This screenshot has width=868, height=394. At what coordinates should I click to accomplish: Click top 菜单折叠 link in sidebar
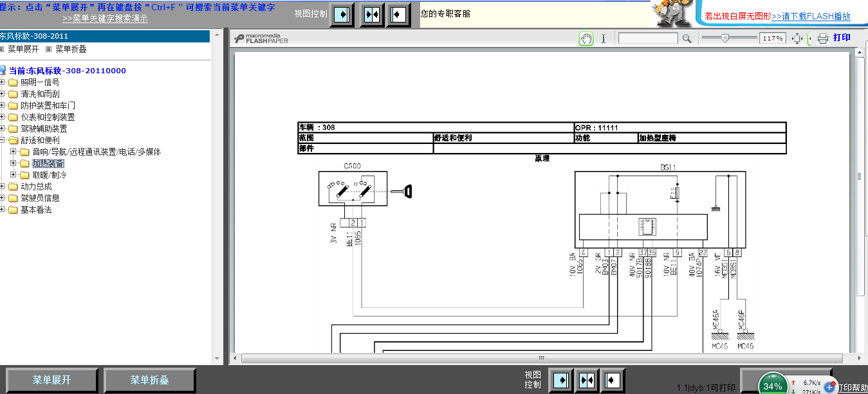pyautogui.click(x=71, y=49)
